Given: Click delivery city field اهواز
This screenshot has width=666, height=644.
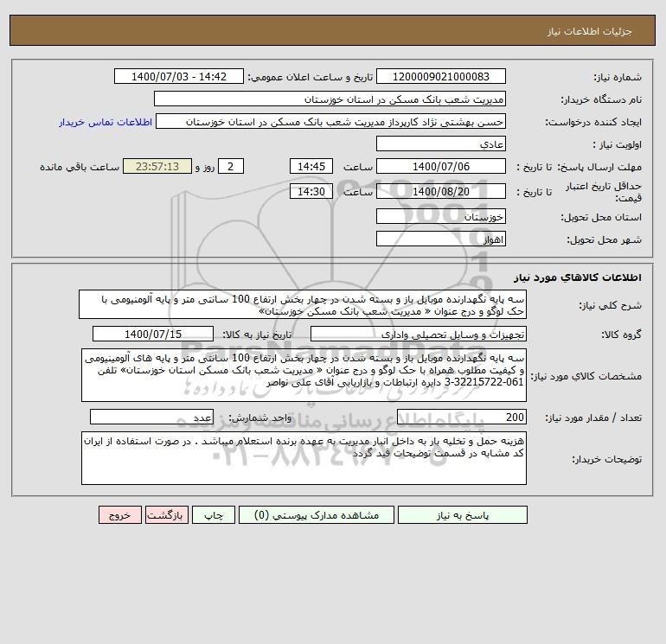Looking at the screenshot, I should pyautogui.click(x=441, y=239).
